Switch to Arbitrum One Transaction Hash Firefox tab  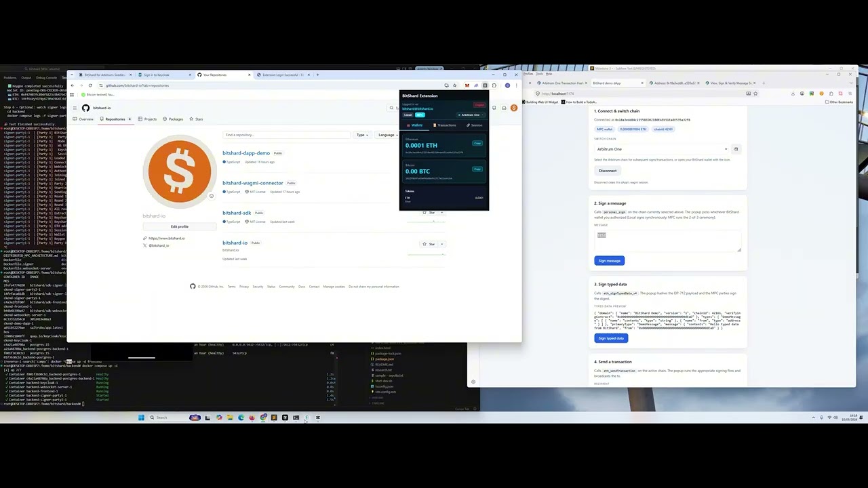562,83
